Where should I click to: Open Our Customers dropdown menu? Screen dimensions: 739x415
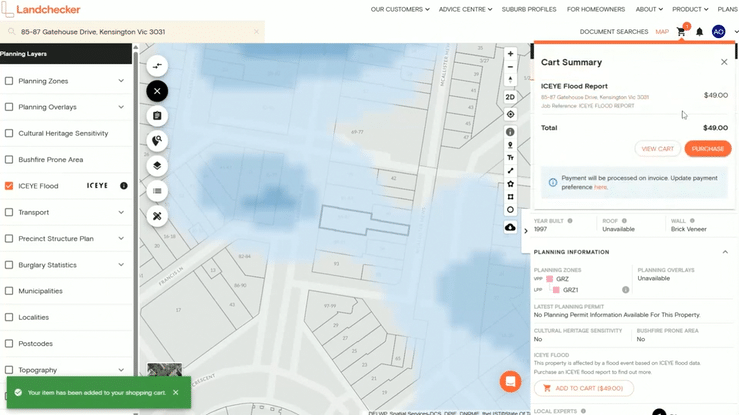click(400, 9)
